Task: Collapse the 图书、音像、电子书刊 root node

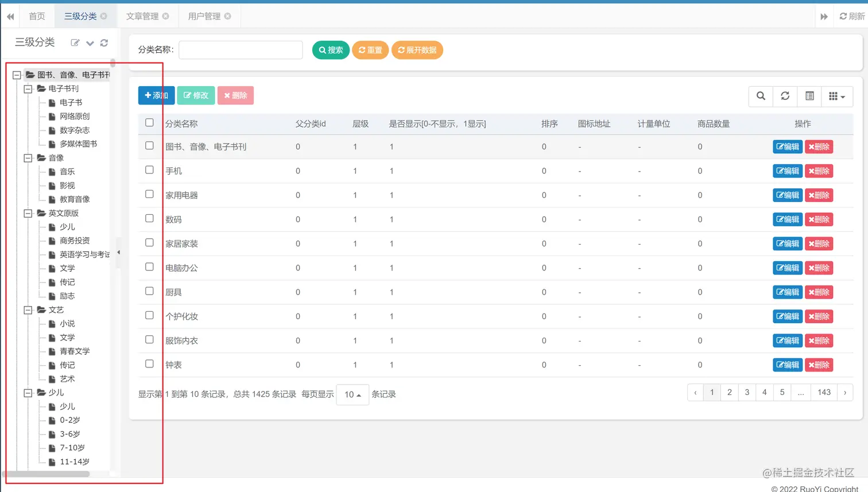Action: [17, 75]
